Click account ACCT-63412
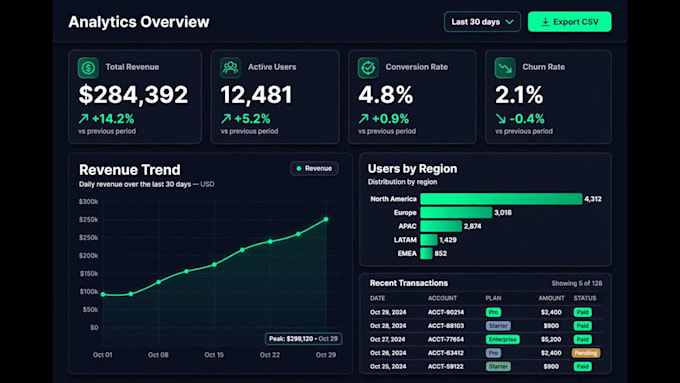Viewport: 680px width, 383px height. tap(446, 353)
